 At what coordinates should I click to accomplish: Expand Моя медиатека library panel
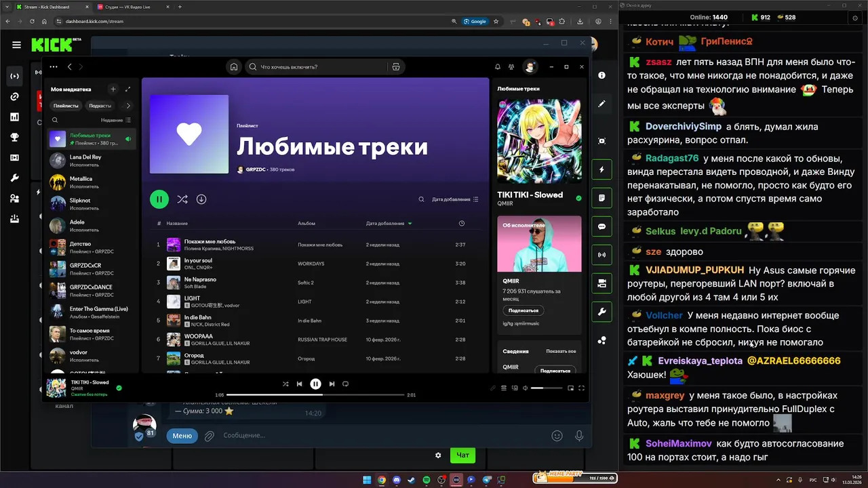pyautogui.click(x=128, y=89)
